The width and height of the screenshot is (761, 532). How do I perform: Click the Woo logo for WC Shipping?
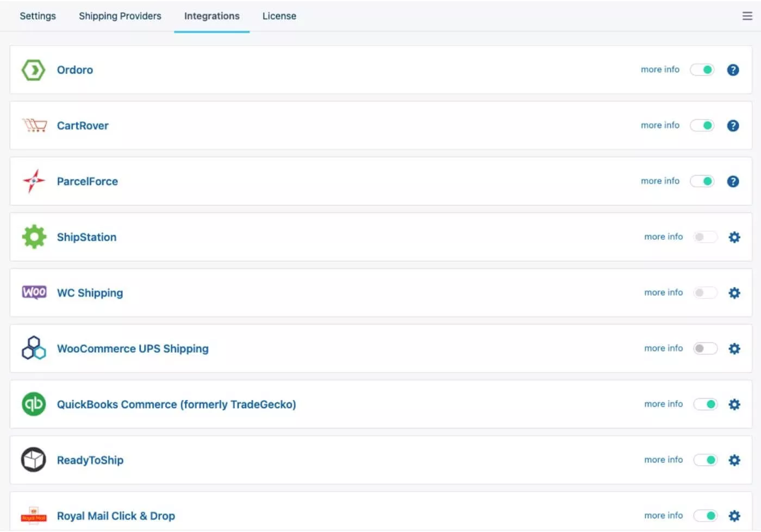click(34, 292)
